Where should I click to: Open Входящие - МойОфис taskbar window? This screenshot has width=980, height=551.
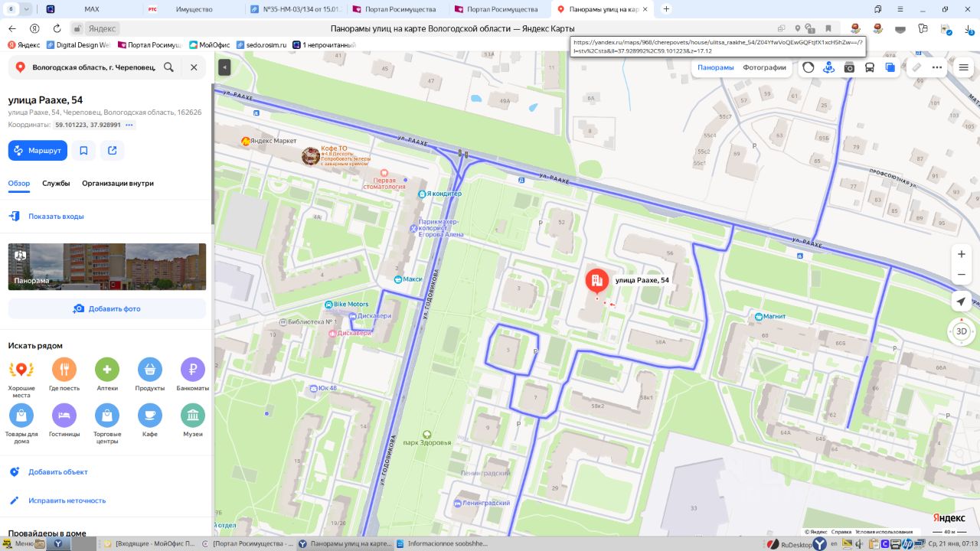149,543
